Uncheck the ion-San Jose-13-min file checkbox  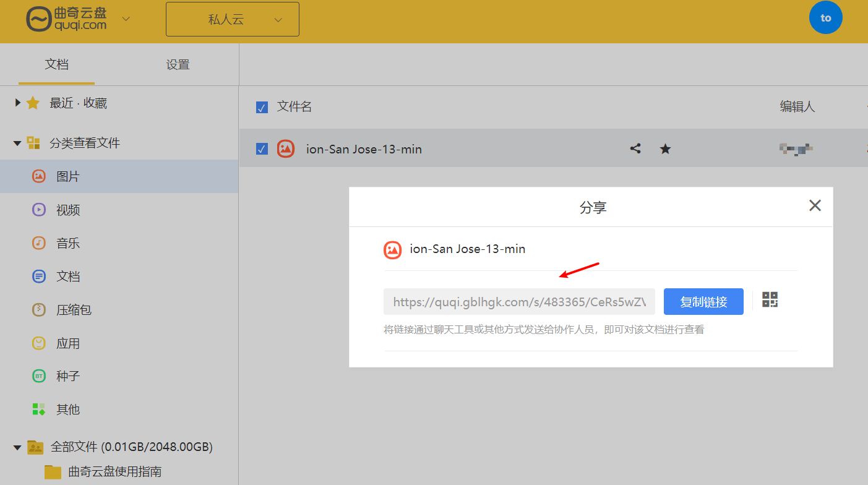pyautogui.click(x=262, y=149)
